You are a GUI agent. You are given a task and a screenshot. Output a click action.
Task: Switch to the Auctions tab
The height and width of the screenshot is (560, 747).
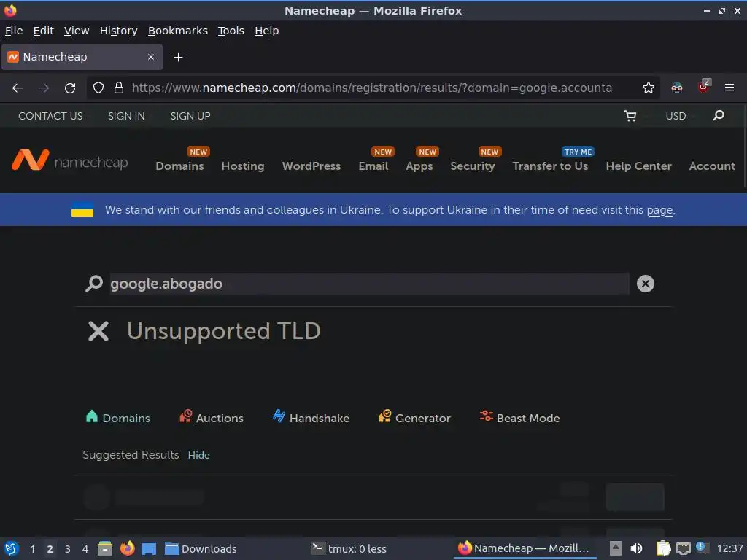point(211,418)
